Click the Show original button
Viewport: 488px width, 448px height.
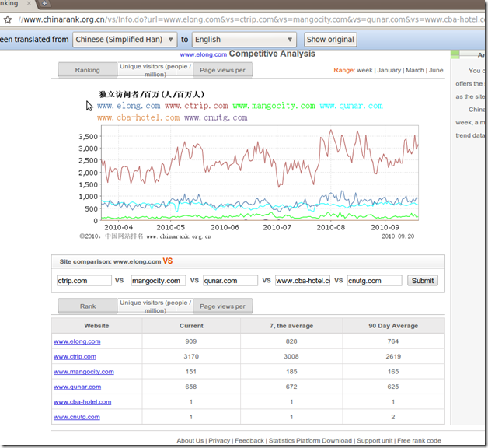tap(329, 39)
